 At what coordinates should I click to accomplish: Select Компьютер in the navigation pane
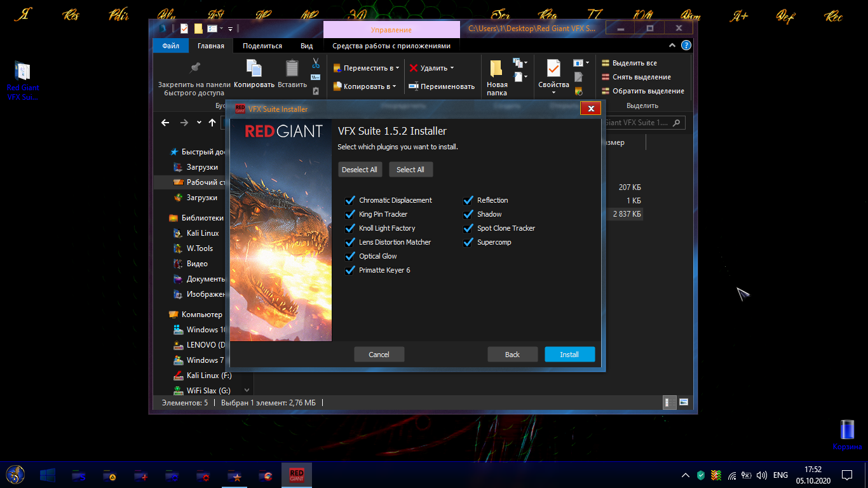point(195,315)
